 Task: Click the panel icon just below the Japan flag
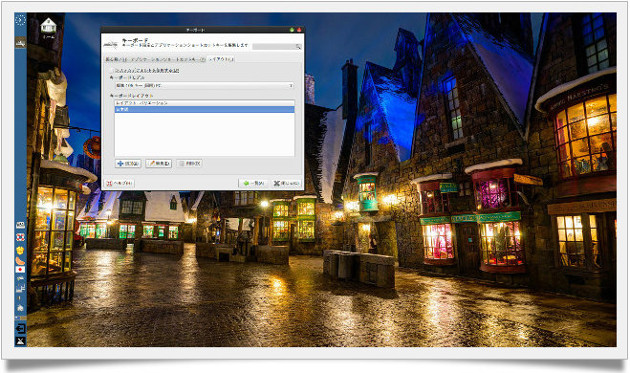tap(20, 278)
